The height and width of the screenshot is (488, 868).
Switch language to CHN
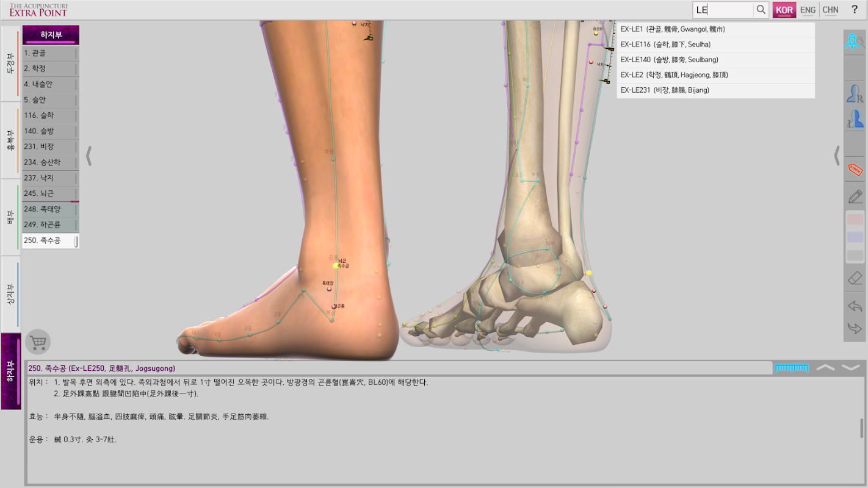click(830, 10)
